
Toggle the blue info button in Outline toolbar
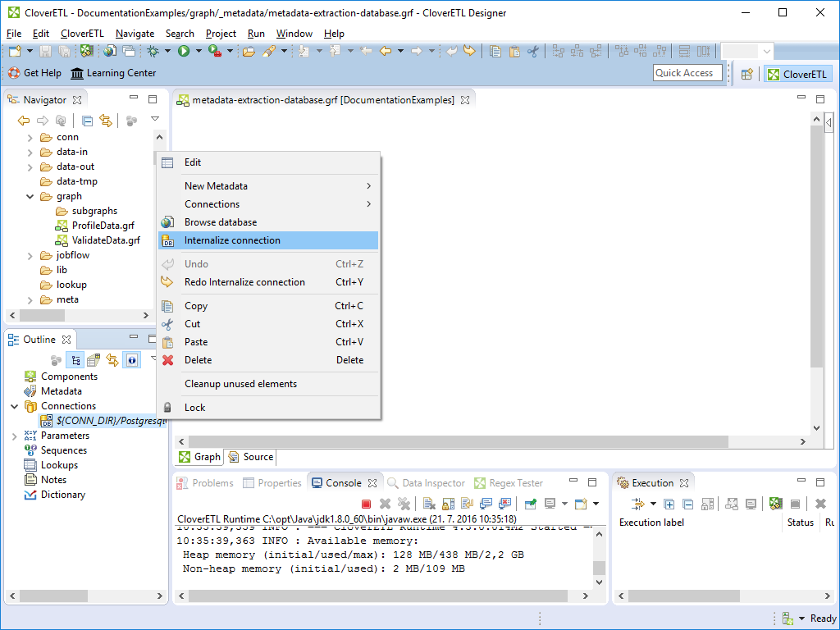point(130,360)
